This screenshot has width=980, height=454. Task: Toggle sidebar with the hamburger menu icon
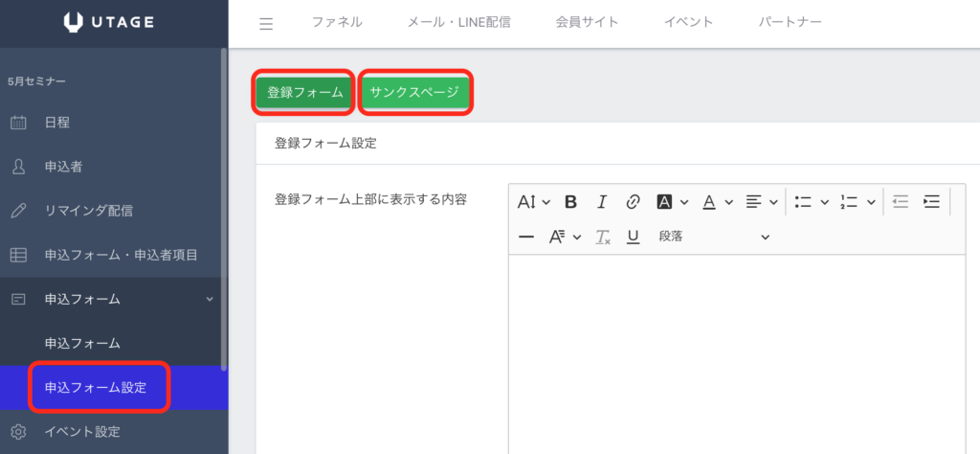pos(266,24)
